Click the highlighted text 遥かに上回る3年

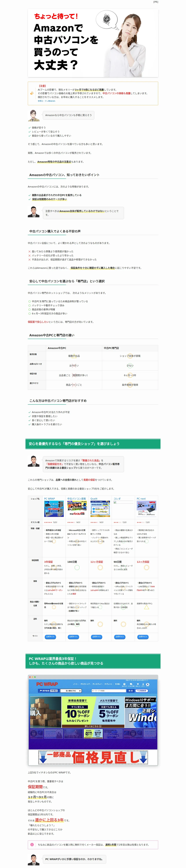coord(49,820)
